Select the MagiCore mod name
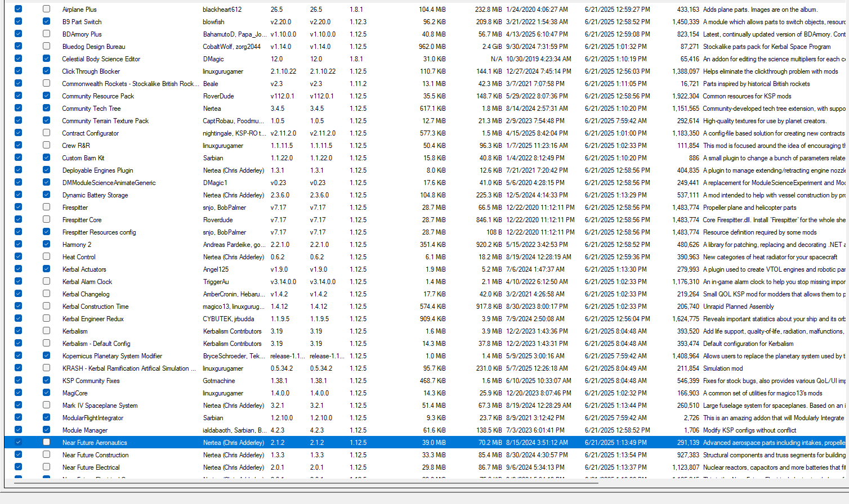849x504 pixels. click(x=75, y=393)
